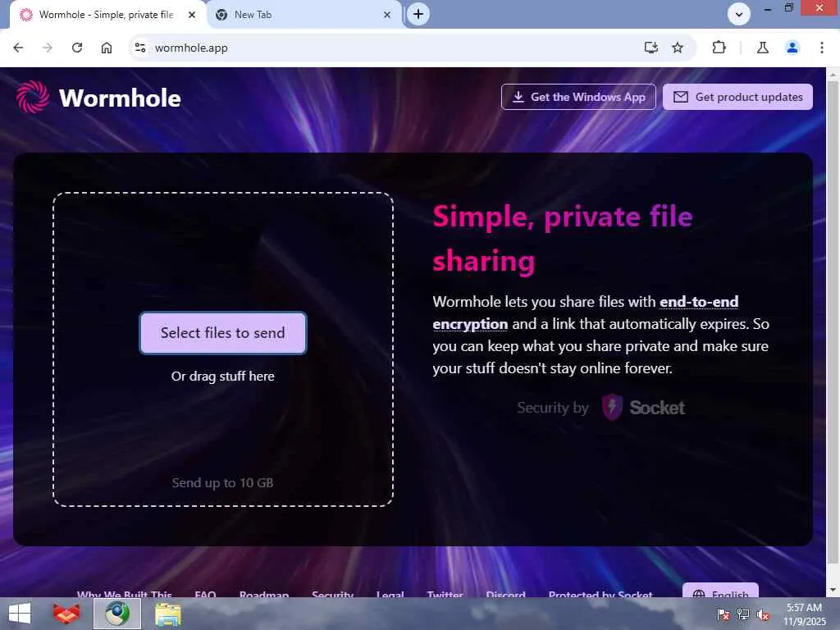Bookmark this page with the star icon
This screenshot has height=630, width=840.
(x=678, y=48)
